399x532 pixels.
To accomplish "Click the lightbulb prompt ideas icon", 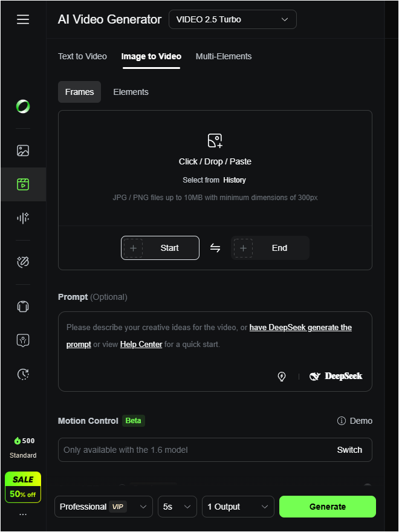I will click(282, 376).
